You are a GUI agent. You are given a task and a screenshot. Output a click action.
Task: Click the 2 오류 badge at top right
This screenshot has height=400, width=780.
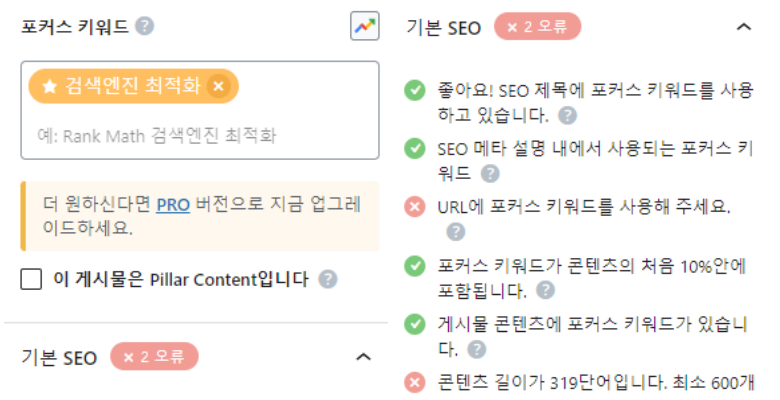point(537,26)
